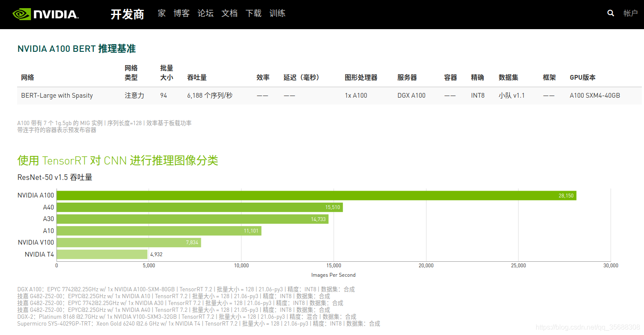Viewport: 644px width, 335px height.
Task: Click the 'Images Per Second' axis title
Action: tap(334, 275)
